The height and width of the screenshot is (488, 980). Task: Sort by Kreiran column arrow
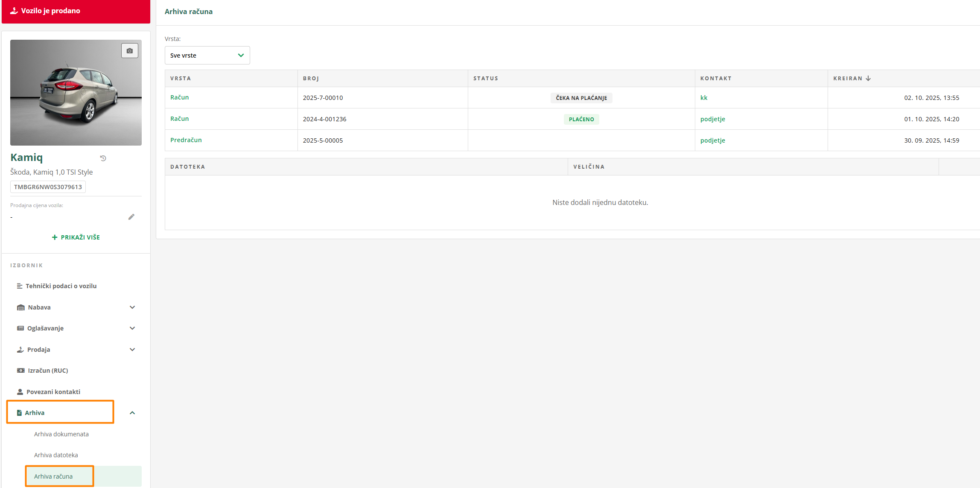click(868, 79)
